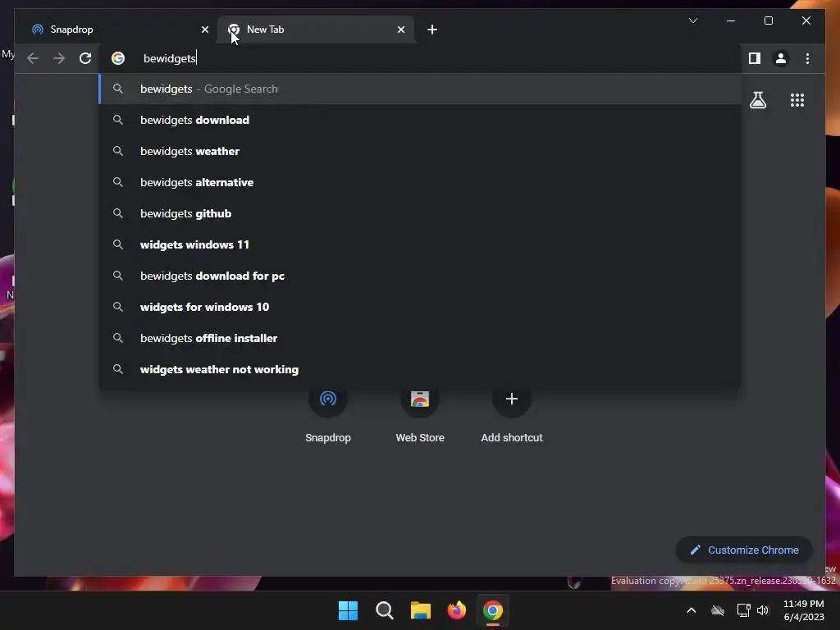Minimize the Chrome window

[731, 21]
